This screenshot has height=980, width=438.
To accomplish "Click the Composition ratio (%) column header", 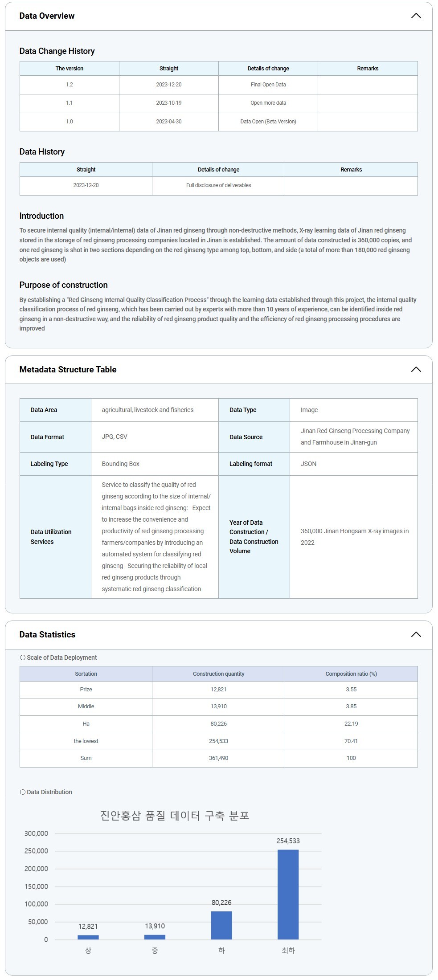I will 351,674.
